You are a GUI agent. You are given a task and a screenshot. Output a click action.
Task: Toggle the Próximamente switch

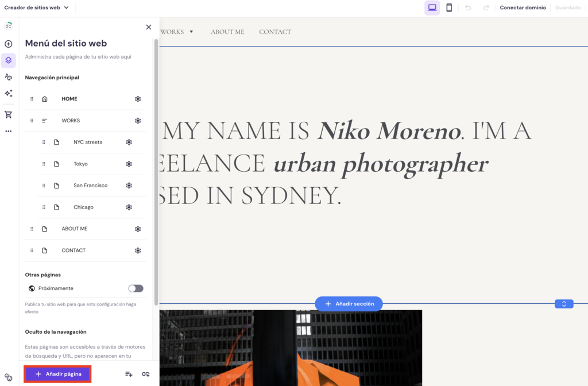point(136,288)
